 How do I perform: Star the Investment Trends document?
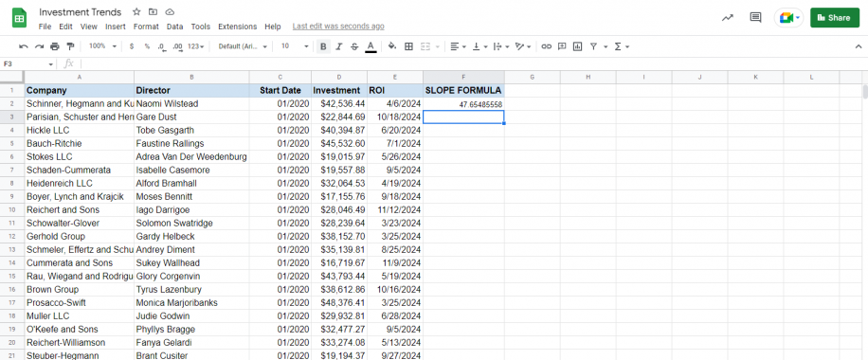click(x=136, y=11)
